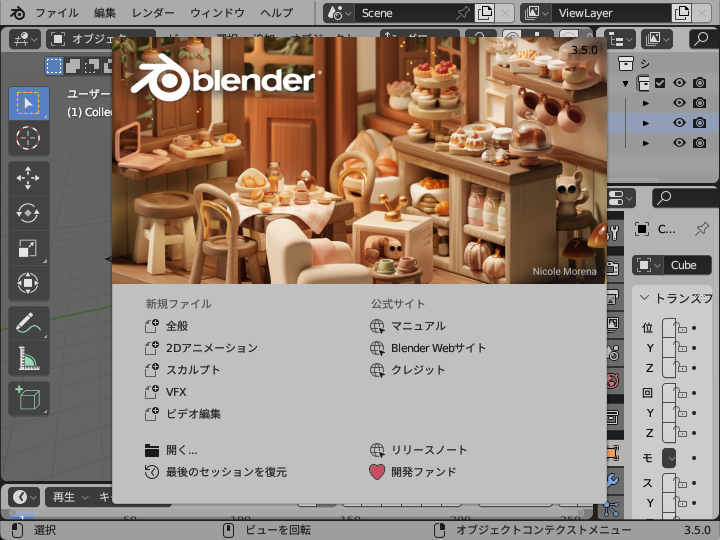Image resolution: width=720 pixels, height=540 pixels.
Task: Click the development fund heart icon
Action: tap(377, 472)
